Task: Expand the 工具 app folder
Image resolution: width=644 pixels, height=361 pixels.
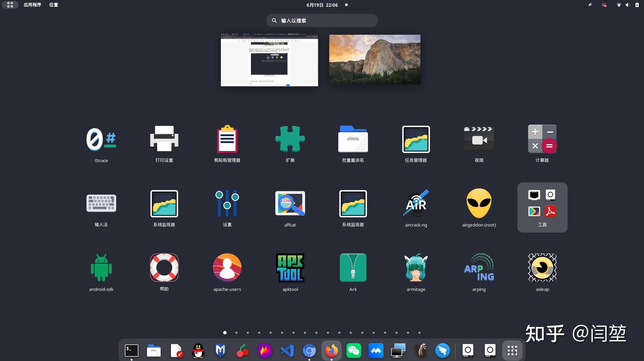Action: [x=542, y=207]
